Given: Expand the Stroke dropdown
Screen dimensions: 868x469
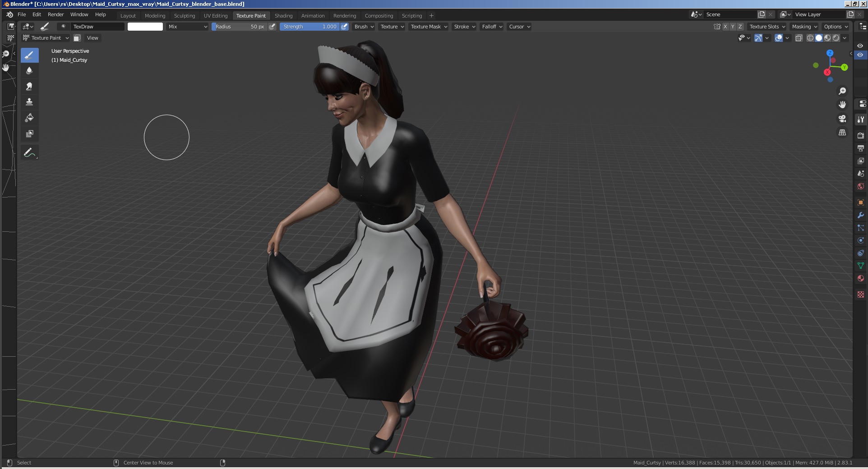Looking at the screenshot, I should coord(465,27).
